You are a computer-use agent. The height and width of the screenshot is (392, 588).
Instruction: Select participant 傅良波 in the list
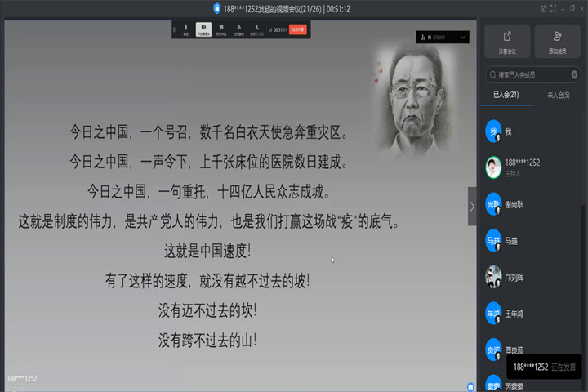532,350
